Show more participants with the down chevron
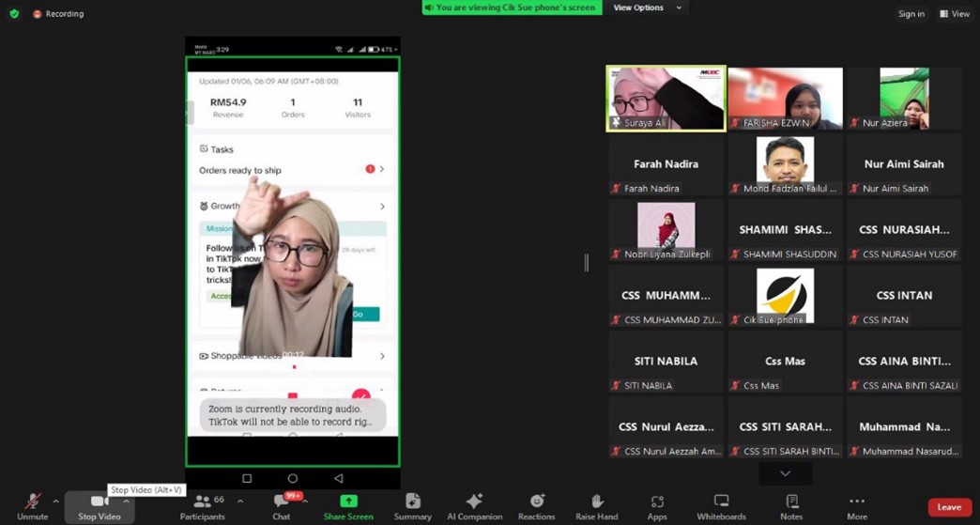Screen dimensions: 980x525 coord(785,473)
